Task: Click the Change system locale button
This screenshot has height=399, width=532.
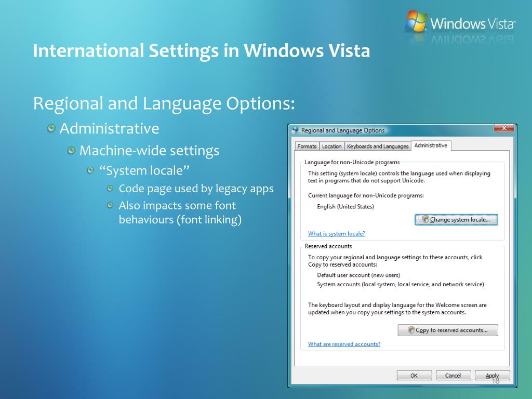Action: (x=456, y=220)
